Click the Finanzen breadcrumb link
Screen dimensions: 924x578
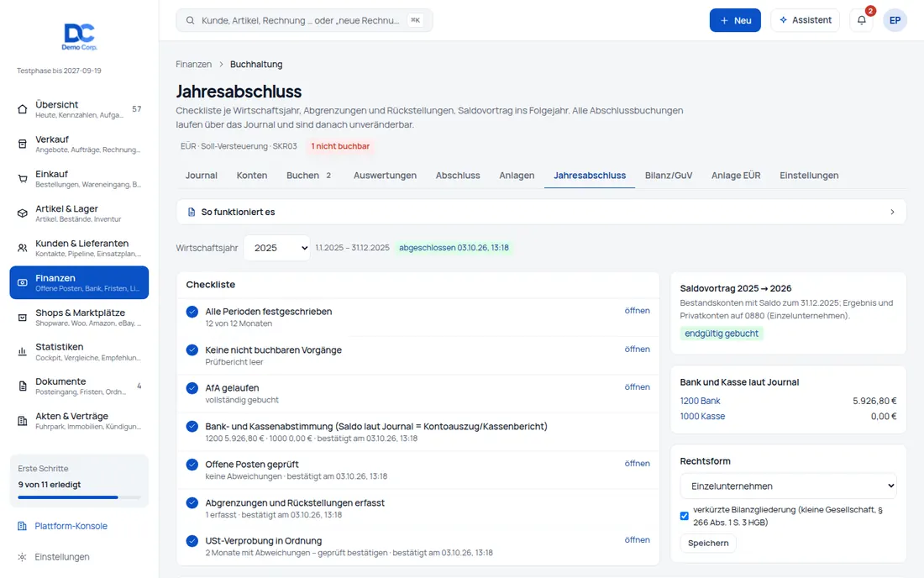click(193, 64)
